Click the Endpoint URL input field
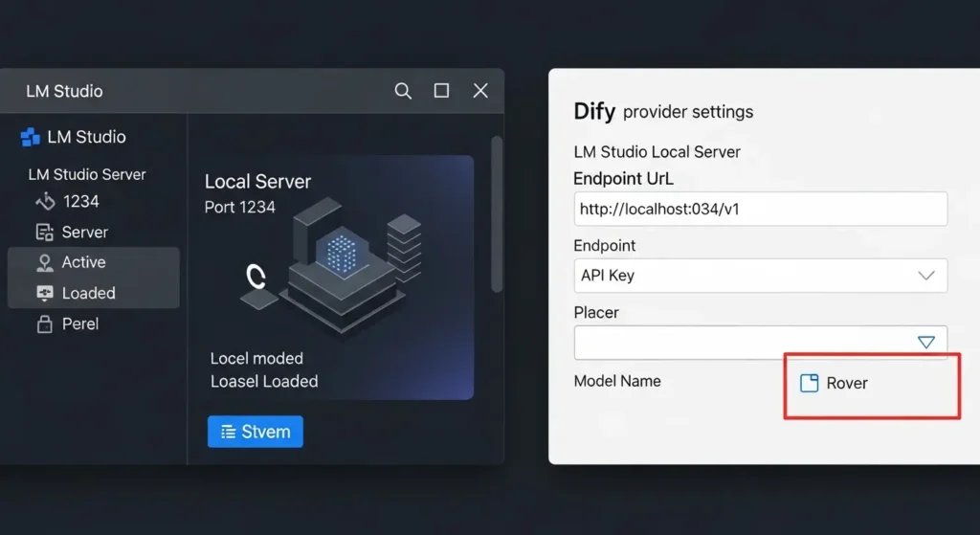980x535 pixels. click(761, 209)
